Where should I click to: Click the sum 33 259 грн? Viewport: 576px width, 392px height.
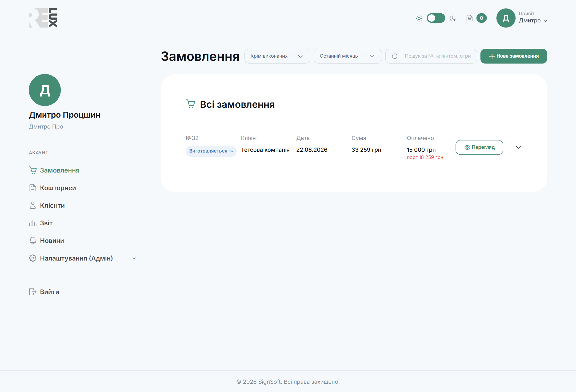[x=366, y=150]
